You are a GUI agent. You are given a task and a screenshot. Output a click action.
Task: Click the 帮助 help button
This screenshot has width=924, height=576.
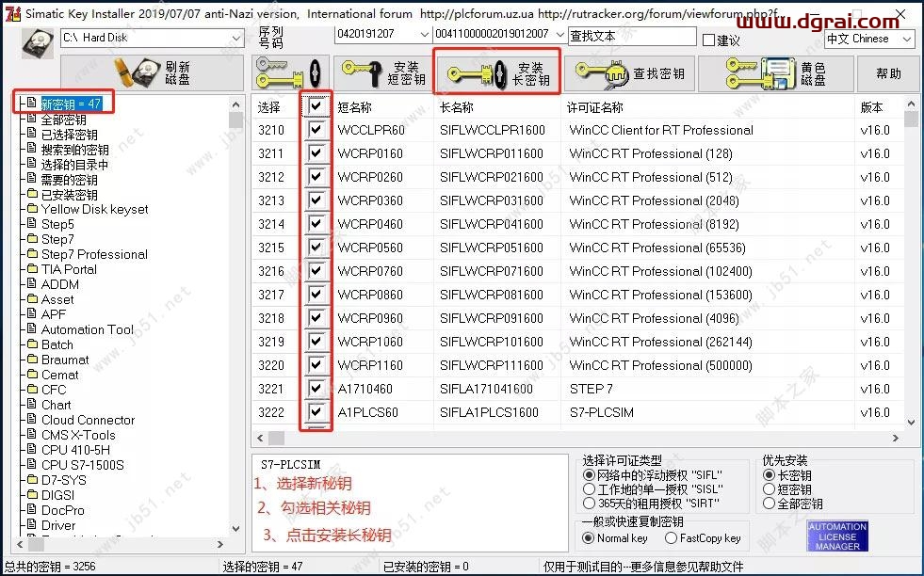tap(888, 73)
